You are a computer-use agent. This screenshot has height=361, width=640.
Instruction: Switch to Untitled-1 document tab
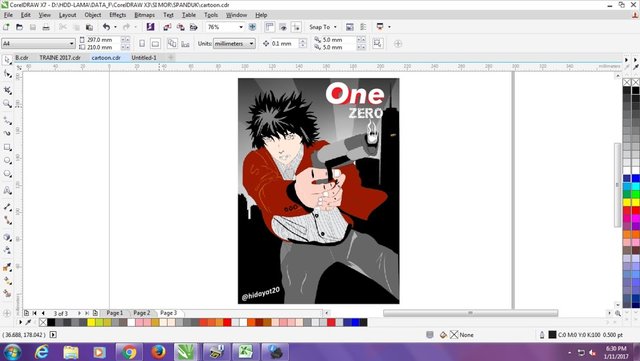[x=144, y=58]
